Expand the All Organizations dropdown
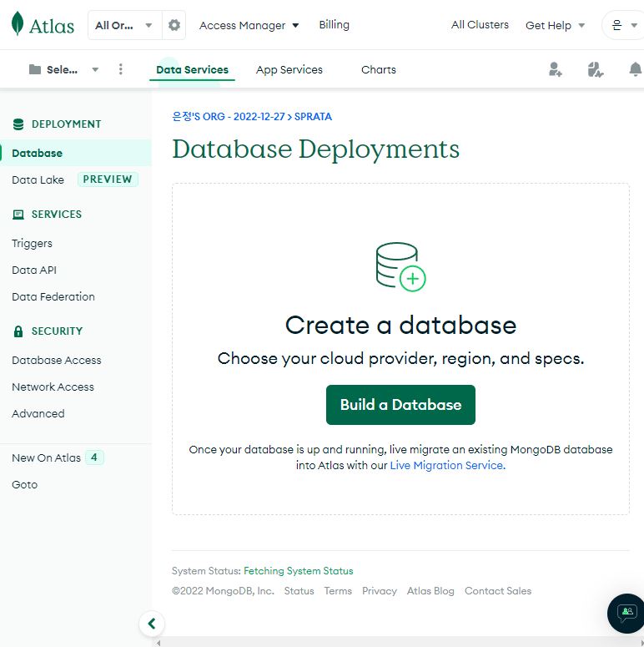Screen dimensions: 644x647 pos(124,25)
